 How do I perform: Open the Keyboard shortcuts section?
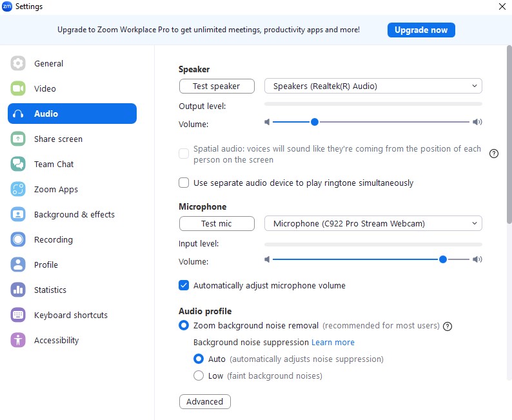(x=70, y=315)
